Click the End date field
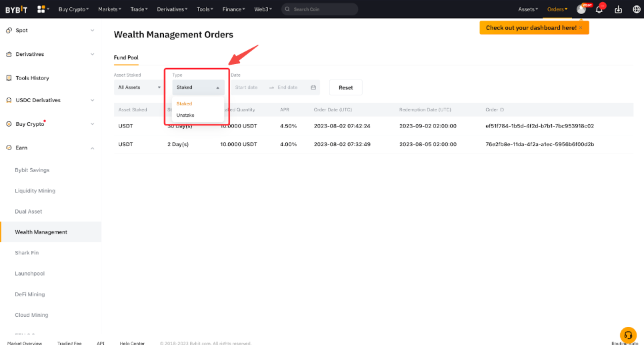Screen dimensions: 644x345 tap(287, 87)
